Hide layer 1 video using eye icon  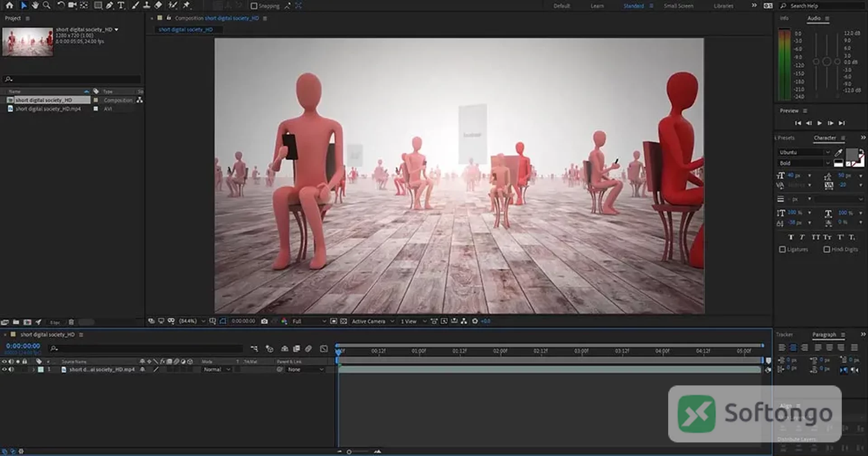click(5, 370)
